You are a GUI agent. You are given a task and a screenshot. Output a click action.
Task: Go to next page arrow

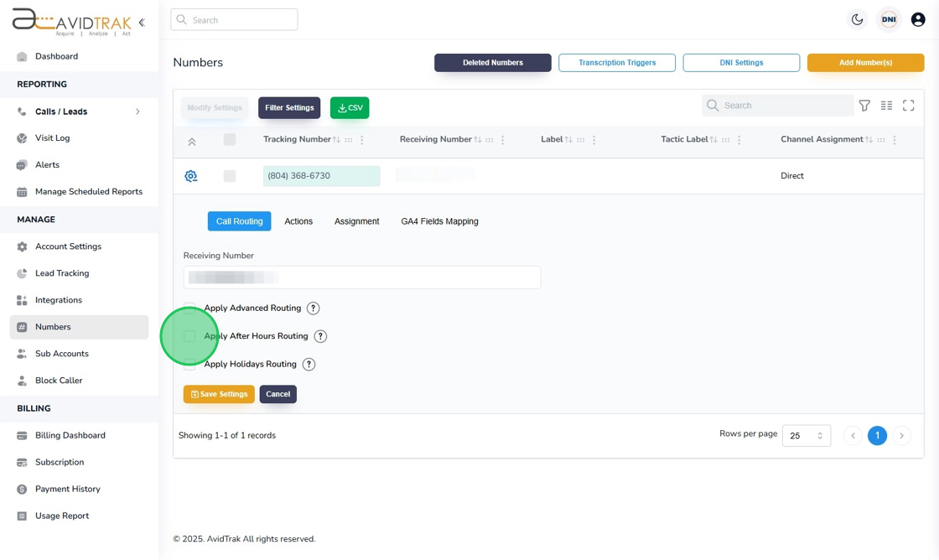pos(901,435)
